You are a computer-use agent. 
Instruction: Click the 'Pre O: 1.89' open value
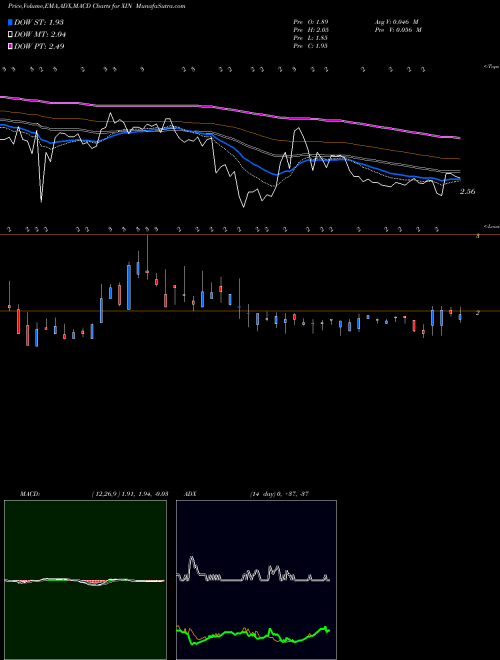pos(311,22)
